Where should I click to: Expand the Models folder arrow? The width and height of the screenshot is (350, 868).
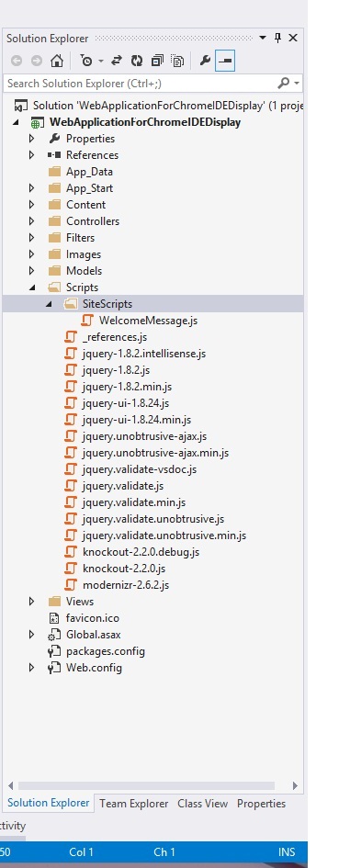[x=31, y=271]
